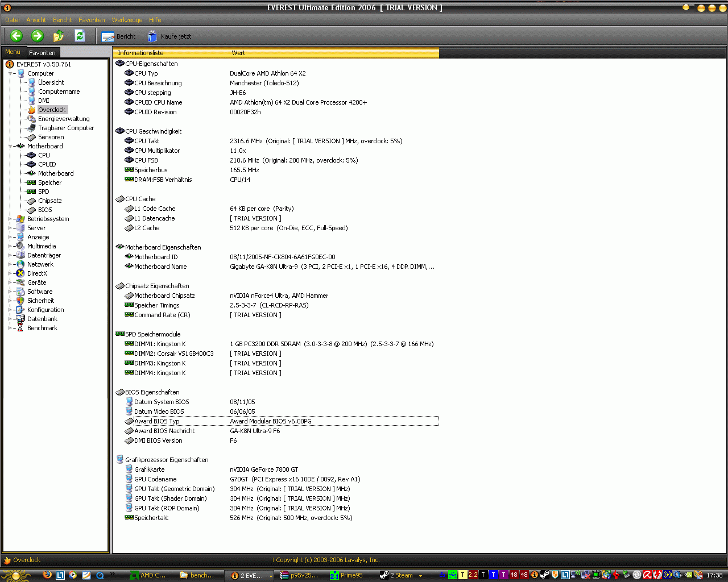Select the Speicher Timings row

coord(276,305)
